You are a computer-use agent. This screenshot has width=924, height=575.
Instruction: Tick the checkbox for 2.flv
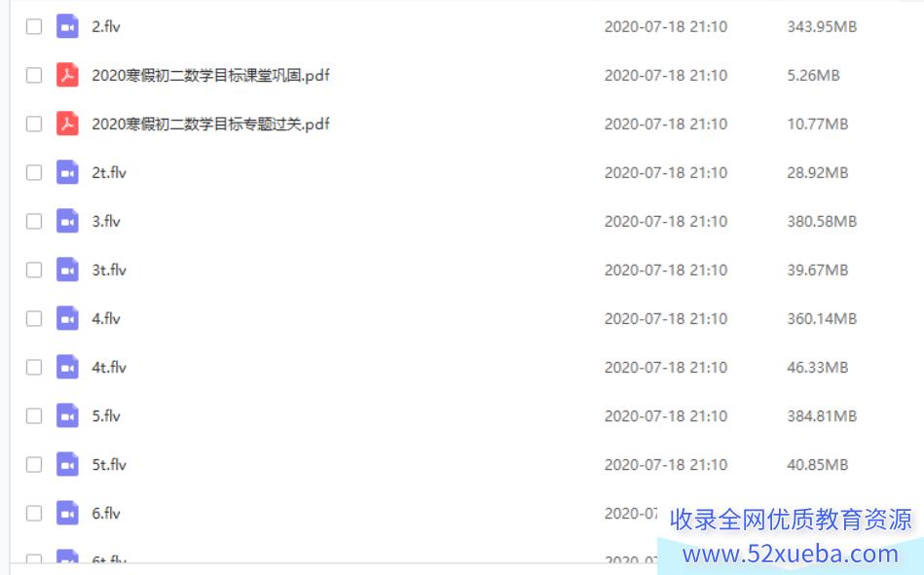pos(34,26)
